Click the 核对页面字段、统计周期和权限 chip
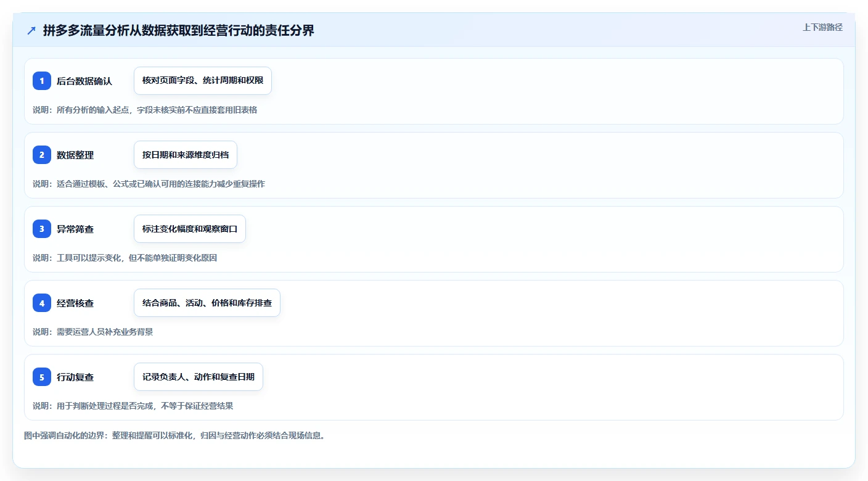868x481 pixels. (x=203, y=81)
